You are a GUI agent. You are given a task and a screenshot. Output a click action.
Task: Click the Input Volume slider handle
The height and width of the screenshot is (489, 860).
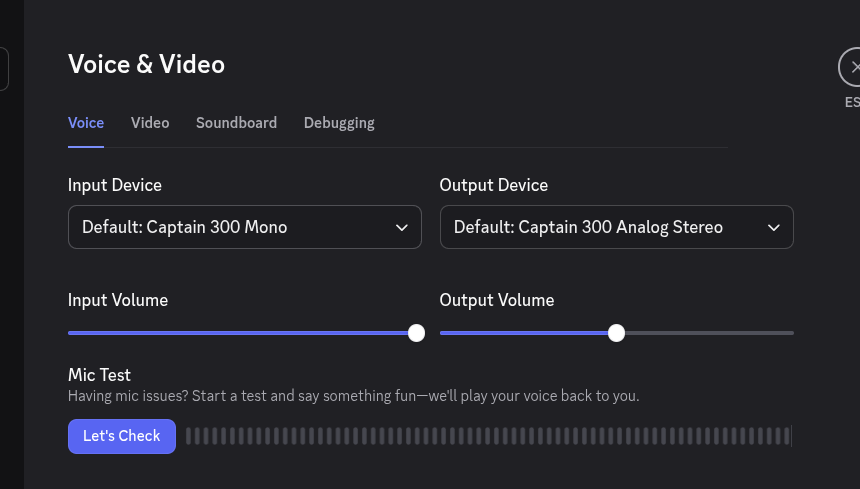coord(416,333)
